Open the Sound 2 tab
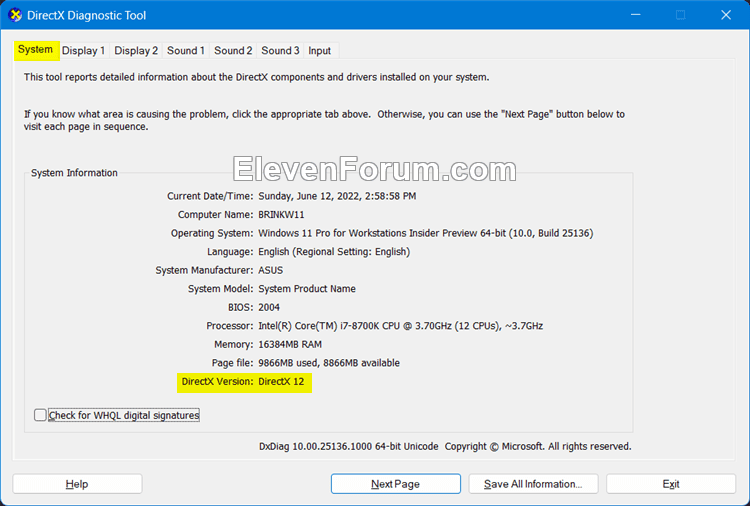 (233, 51)
